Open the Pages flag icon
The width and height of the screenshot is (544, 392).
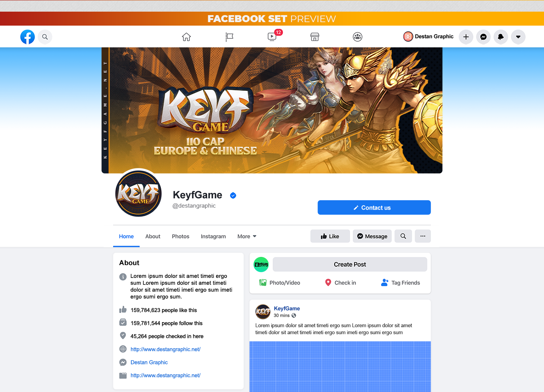[x=229, y=37]
